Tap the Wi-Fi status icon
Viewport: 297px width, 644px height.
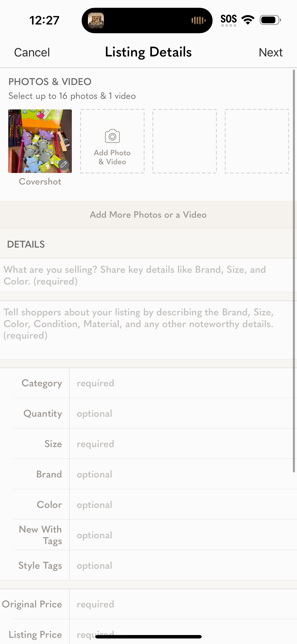pyautogui.click(x=247, y=20)
